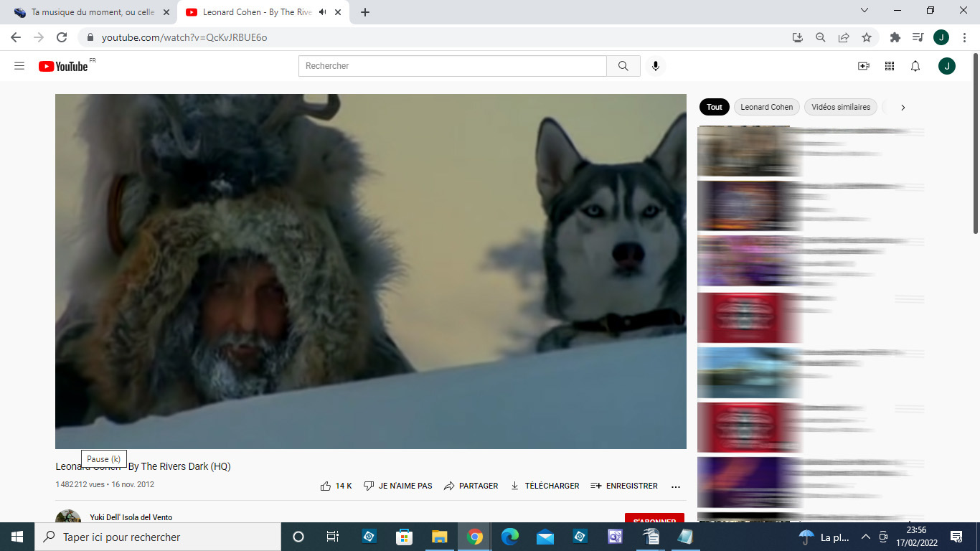Open the Windows Start menu
The image size is (980, 551).
(x=17, y=537)
